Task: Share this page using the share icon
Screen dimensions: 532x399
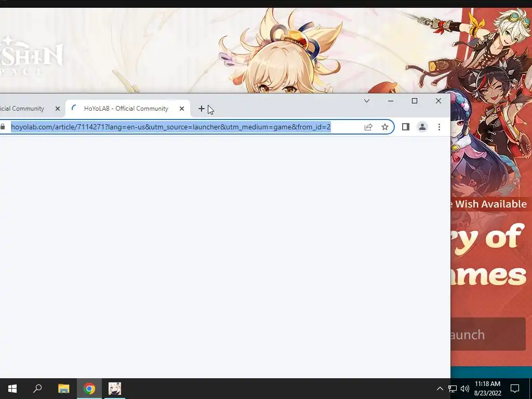Action: (x=368, y=127)
